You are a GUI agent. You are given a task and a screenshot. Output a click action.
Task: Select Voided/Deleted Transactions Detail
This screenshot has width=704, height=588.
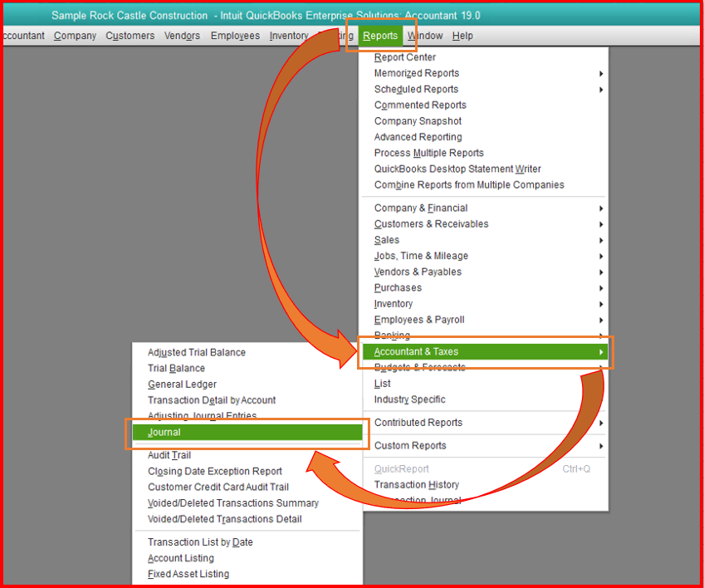pos(247,519)
